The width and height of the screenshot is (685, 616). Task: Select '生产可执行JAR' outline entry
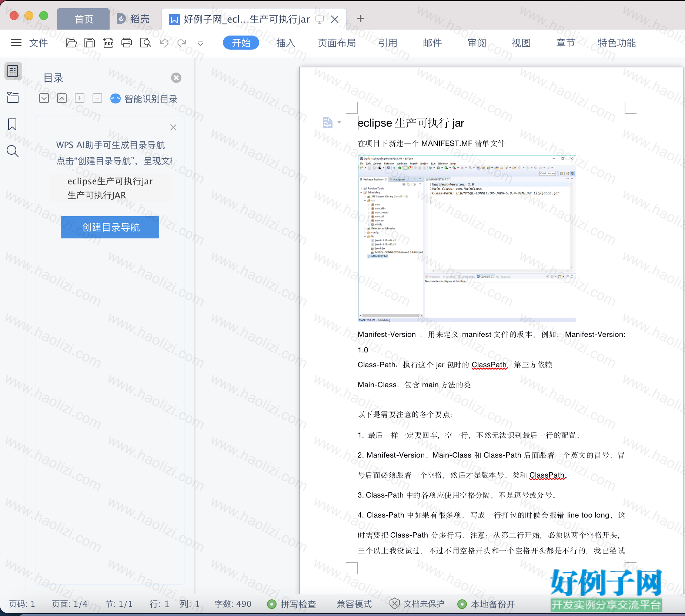97,195
